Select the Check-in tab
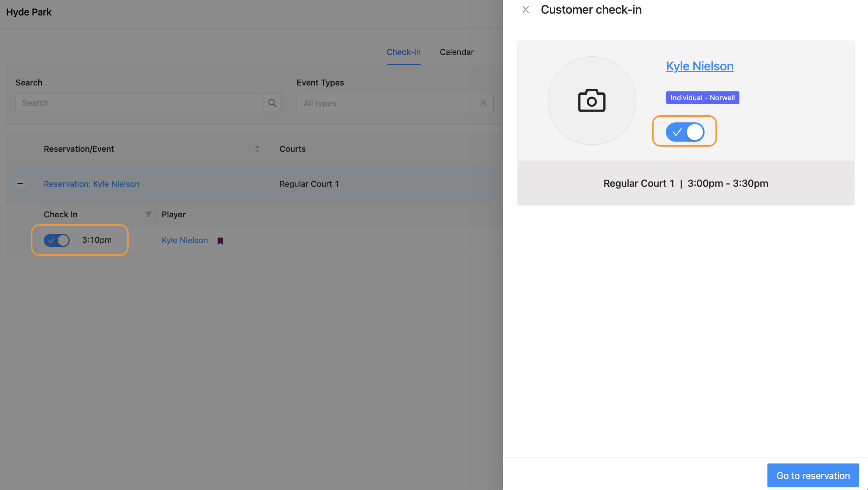 [403, 52]
